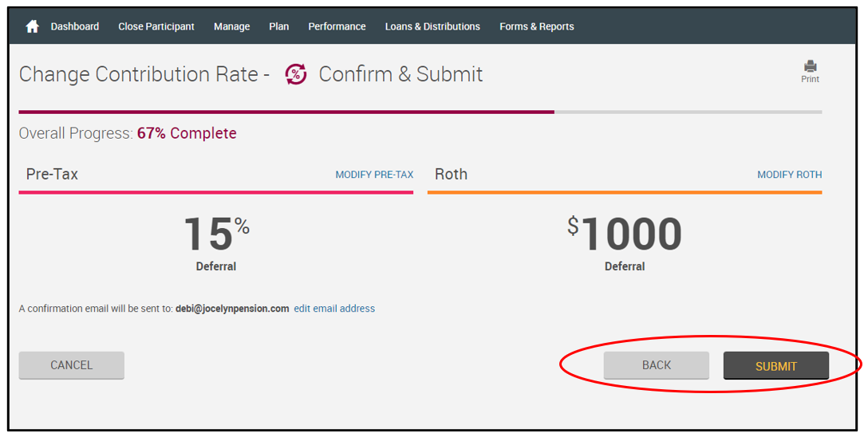868x441 pixels.
Task: Open Loans & Distributions menu
Action: pyautogui.click(x=432, y=26)
